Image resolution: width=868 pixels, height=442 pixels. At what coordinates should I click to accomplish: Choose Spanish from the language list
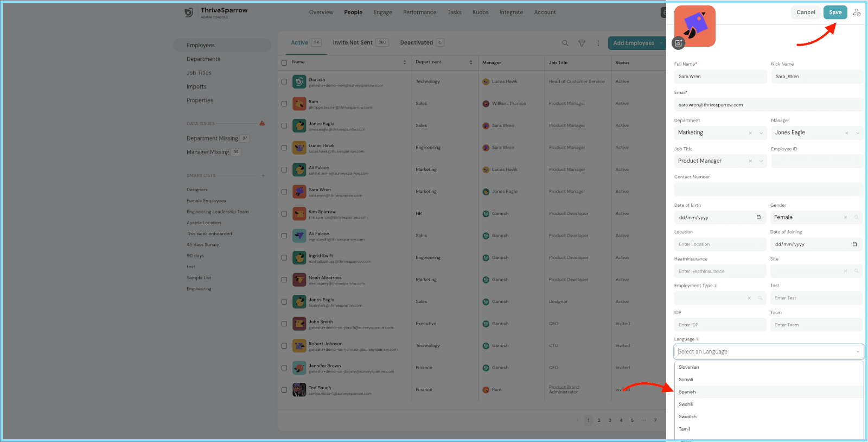pyautogui.click(x=687, y=392)
